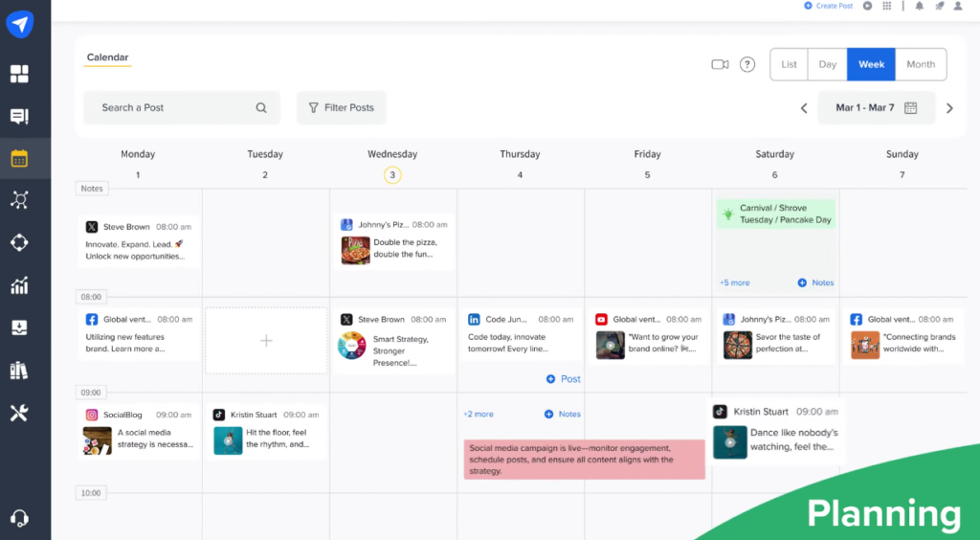Viewport: 980px width, 540px height.
Task: Click the video camera tutorial icon
Action: pyautogui.click(x=720, y=64)
